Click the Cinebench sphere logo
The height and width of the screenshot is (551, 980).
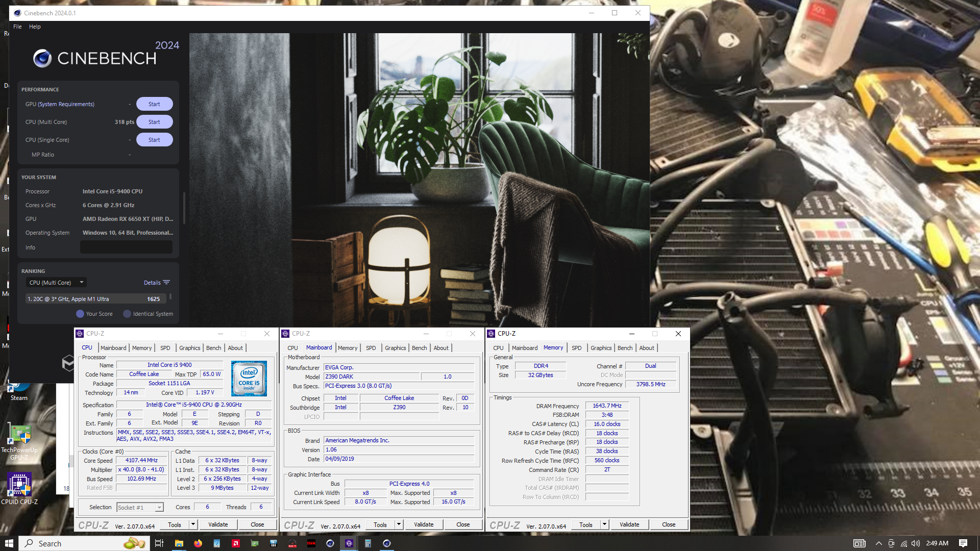tap(42, 59)
